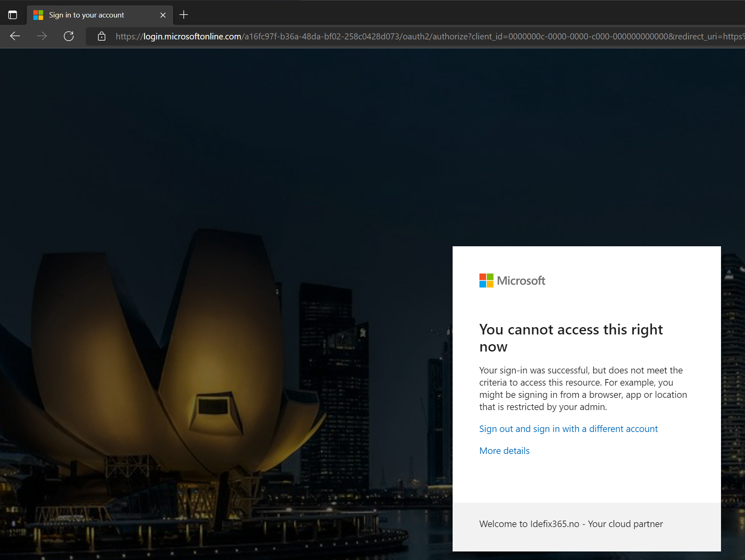Image resolution: width=745 pixels, height=560 pixels.
Task: Open the tab actions menu icon
Action: [x=13, y=15]
